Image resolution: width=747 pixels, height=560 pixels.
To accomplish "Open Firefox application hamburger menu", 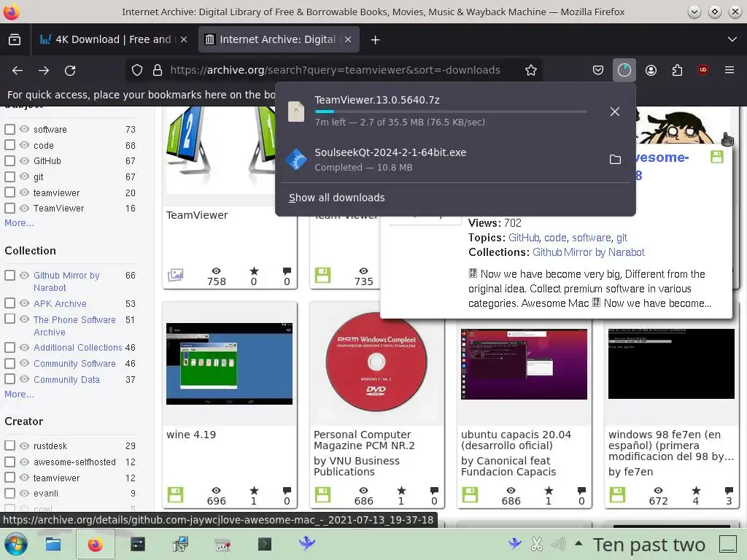I will coord(729,71).
